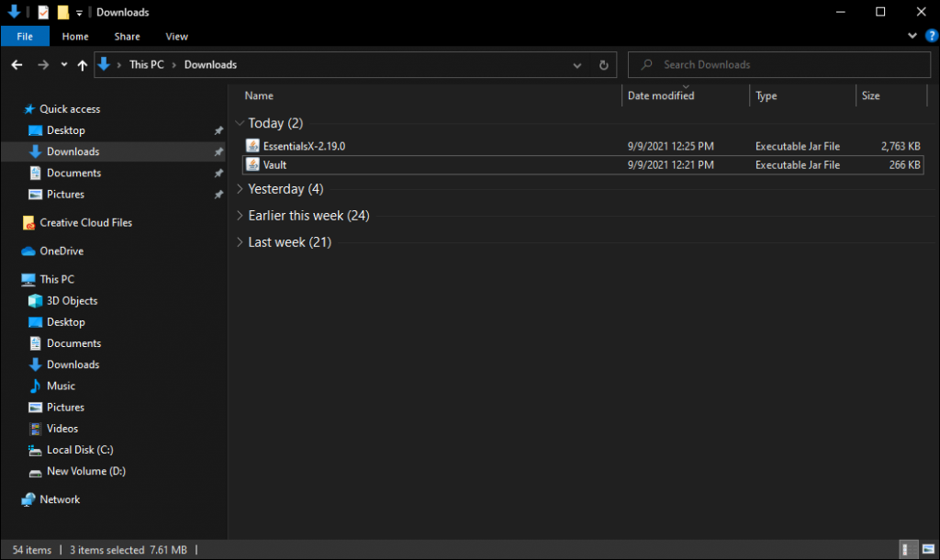Click the Properties quick access toolbar icon
The width and height of the screenshot is (940, 560).
pyautogui.click(x=43, y=12)
